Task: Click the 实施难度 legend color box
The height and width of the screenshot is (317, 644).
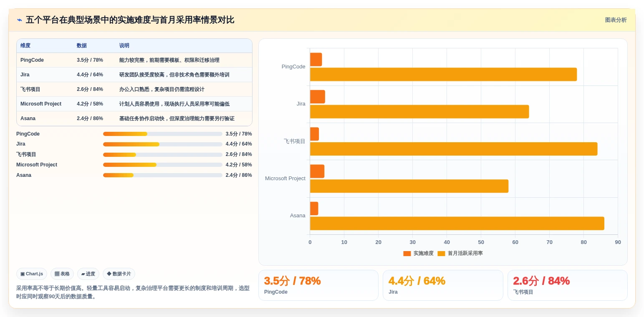Action: (407, 254)
